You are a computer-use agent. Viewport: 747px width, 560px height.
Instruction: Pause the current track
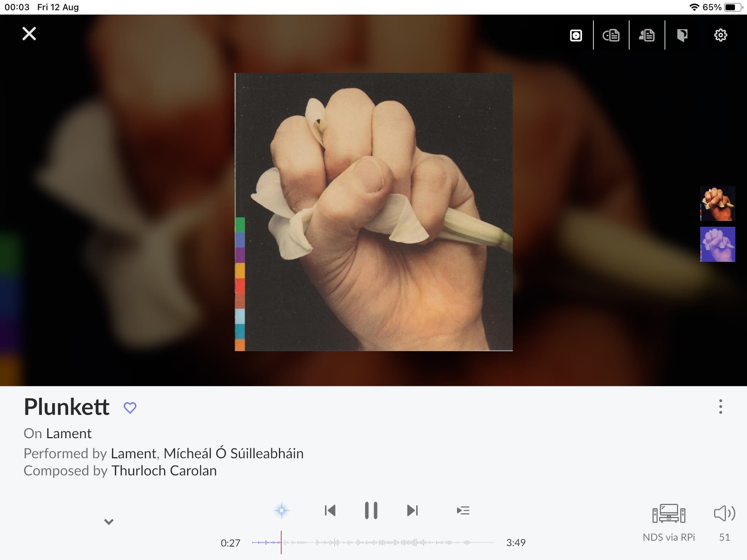pyautogui.click(x=371, y=510)
